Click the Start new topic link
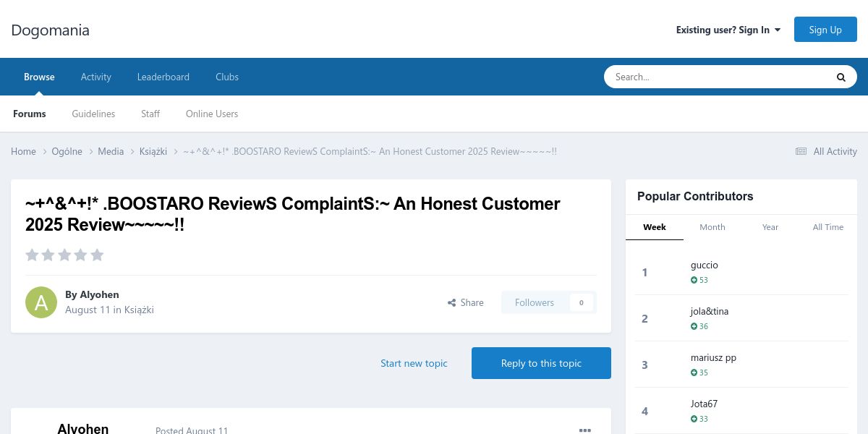This screenshot has width=868, height=434. 414,363
